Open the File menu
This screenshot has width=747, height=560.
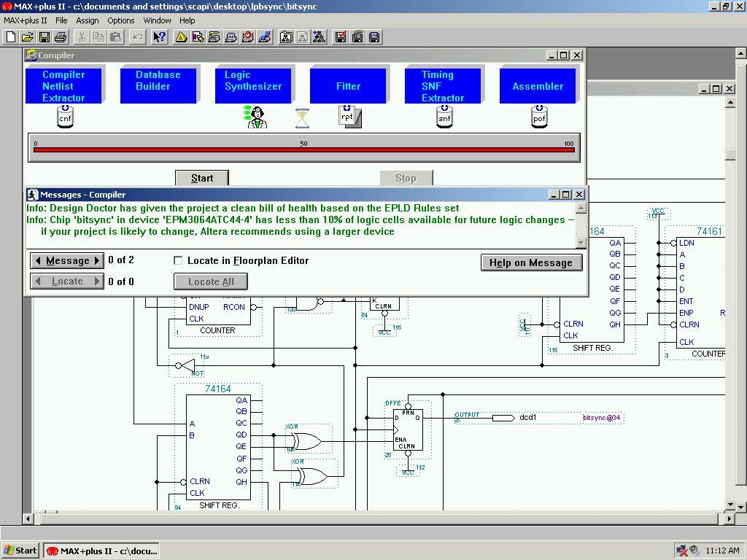pyautogui.click(x=61, y=20)
